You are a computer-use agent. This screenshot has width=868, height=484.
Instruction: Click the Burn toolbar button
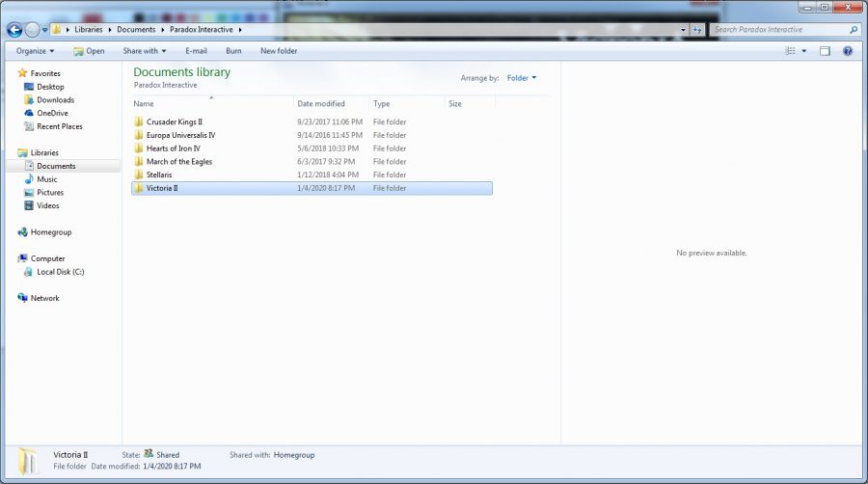pyautogui.click(x=233, y=51)
